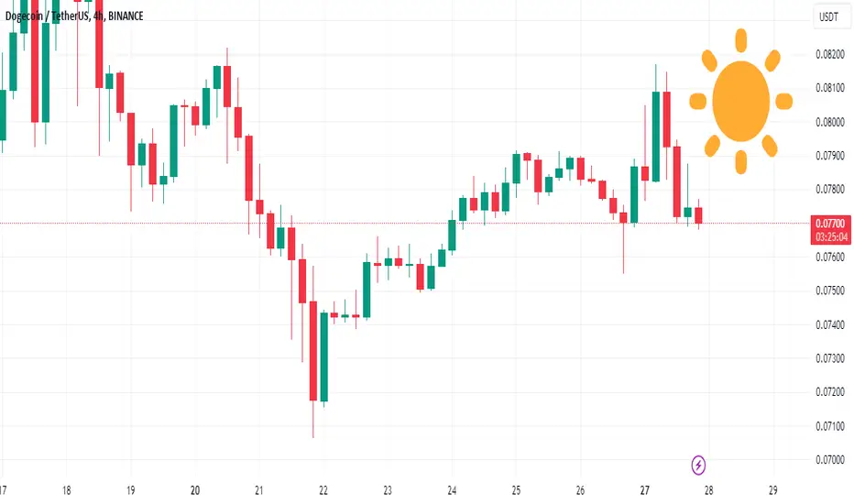Click date 25 on time axis

pyautogui.click(x=516, y=490)
